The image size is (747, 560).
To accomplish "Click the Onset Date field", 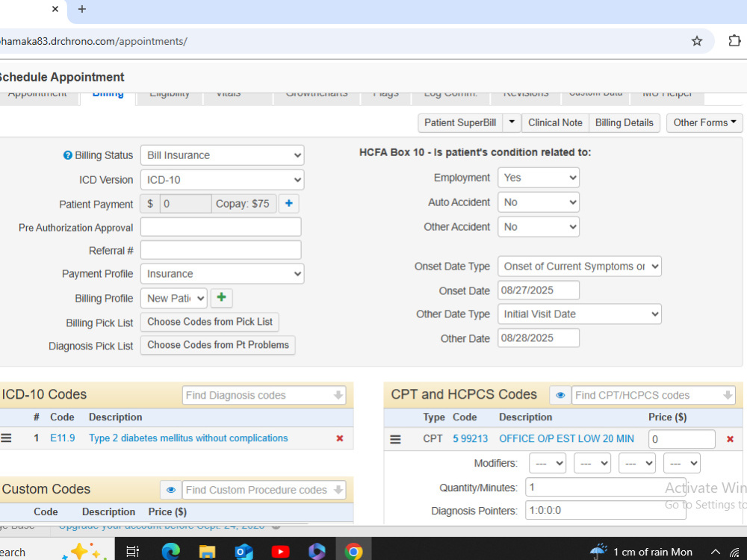I will coord(539,290).
